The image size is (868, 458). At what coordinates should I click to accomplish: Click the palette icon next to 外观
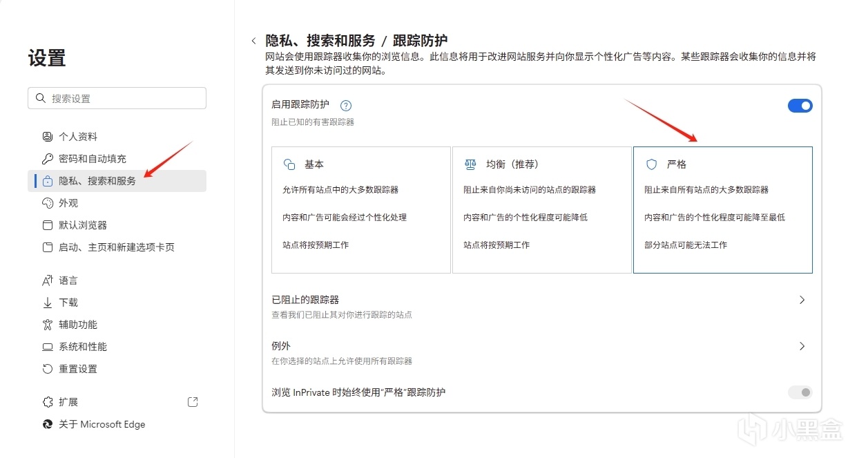point(48,203)
